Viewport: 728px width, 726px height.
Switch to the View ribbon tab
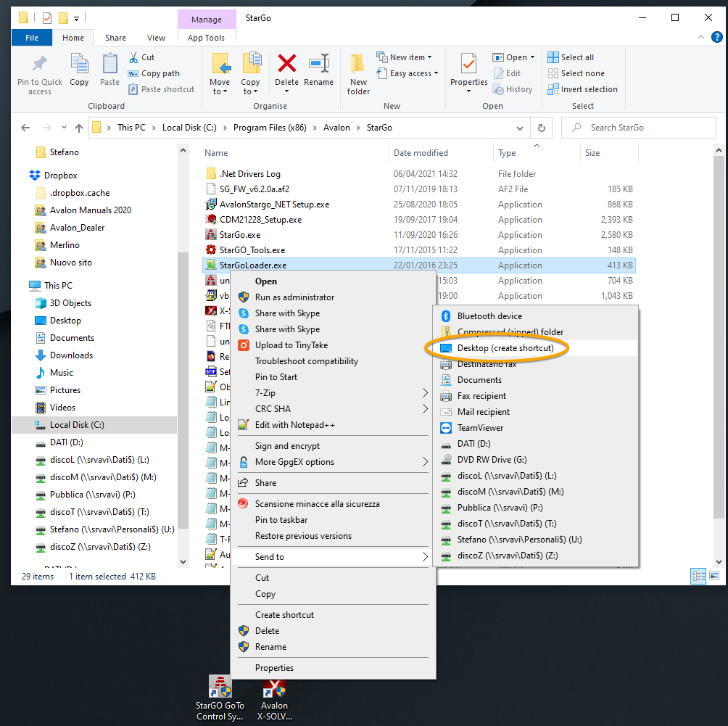pyautogui.click(x=156, y=38)
